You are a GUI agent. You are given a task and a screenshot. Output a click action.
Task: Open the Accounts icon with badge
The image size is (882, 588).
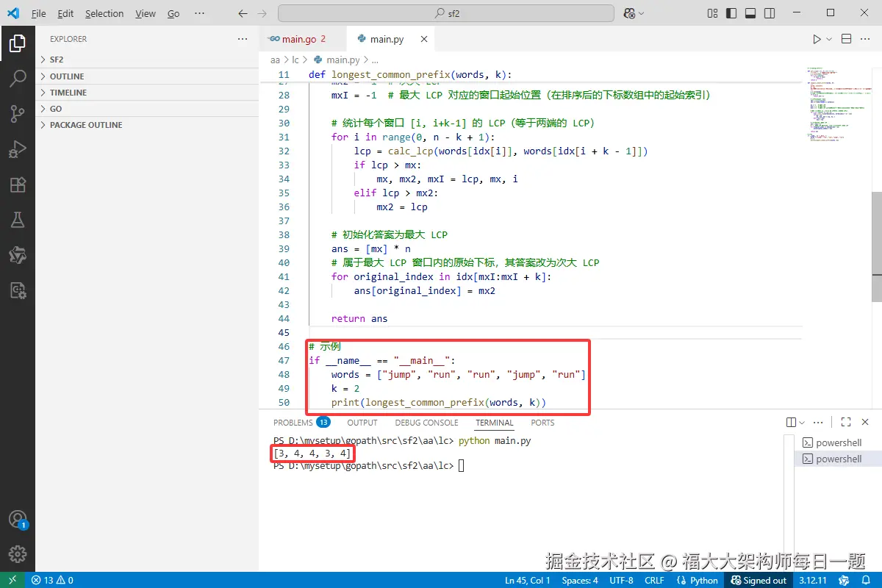18,520
